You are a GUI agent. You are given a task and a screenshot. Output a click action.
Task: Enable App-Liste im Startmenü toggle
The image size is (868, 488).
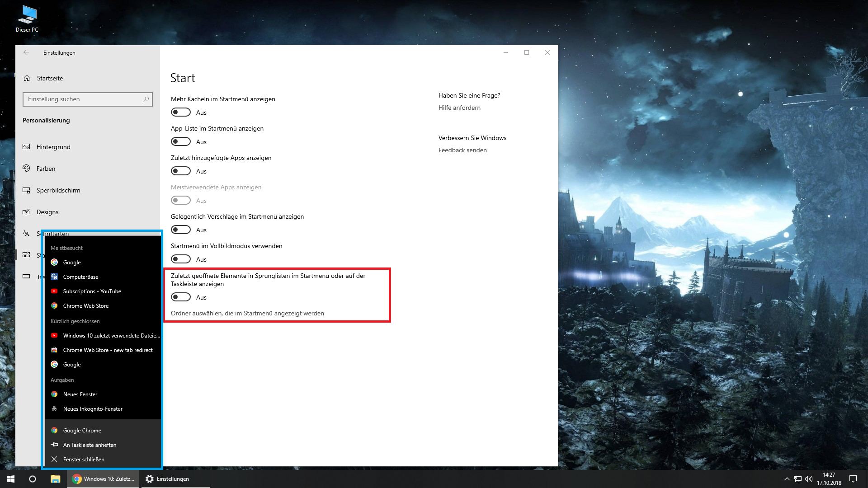tap(181, 142)
